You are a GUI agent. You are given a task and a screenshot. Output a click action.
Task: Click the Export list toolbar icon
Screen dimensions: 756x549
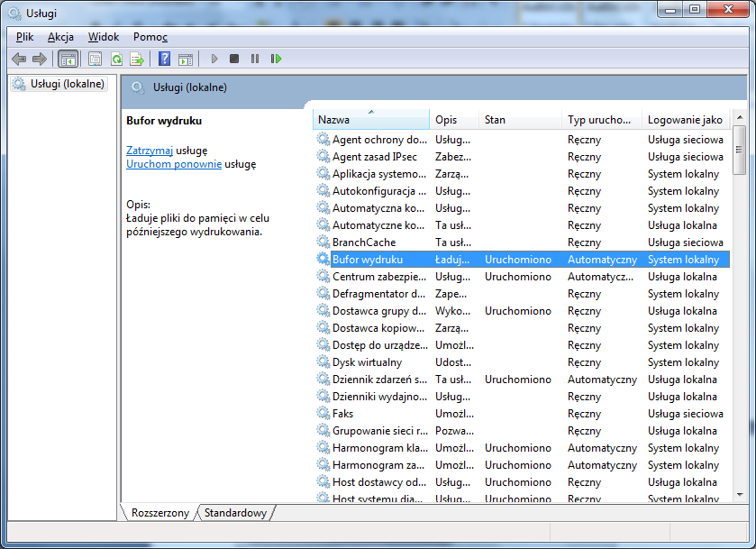[x=137, y=59]
